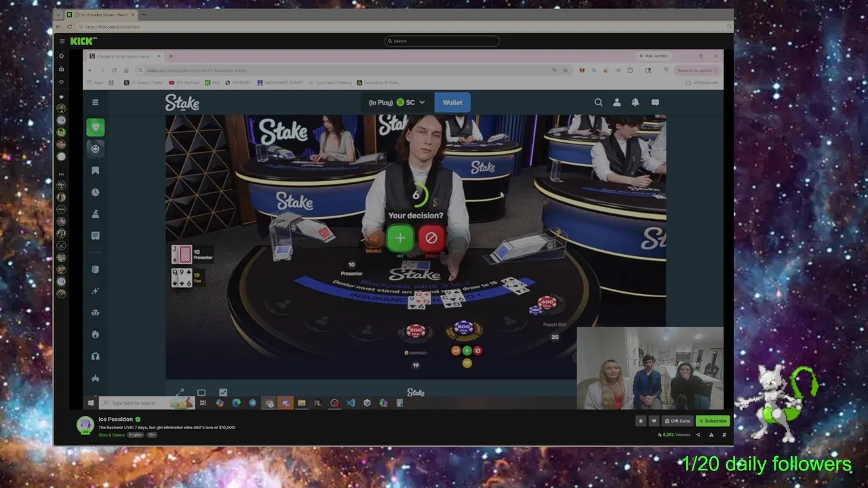Click the orange Double button
The width and height of the screenshot is (868, 488).
[x=373, y=239]
